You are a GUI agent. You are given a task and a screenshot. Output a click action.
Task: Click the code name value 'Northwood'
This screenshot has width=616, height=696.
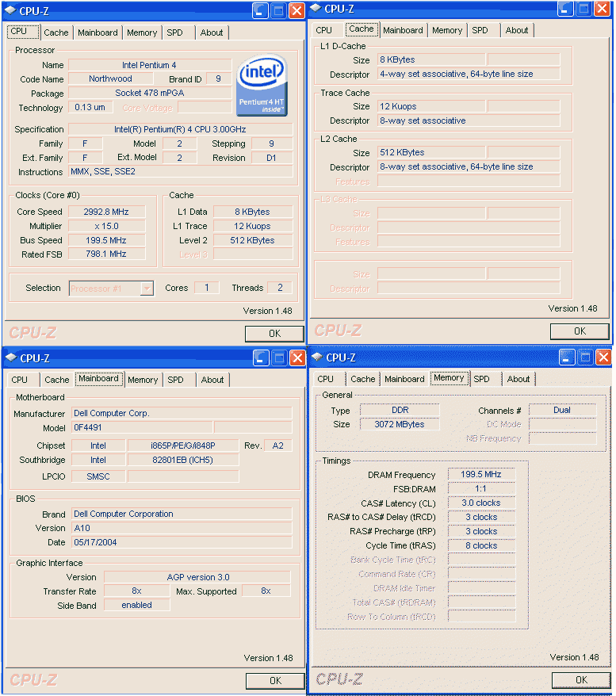pos(110,78)
